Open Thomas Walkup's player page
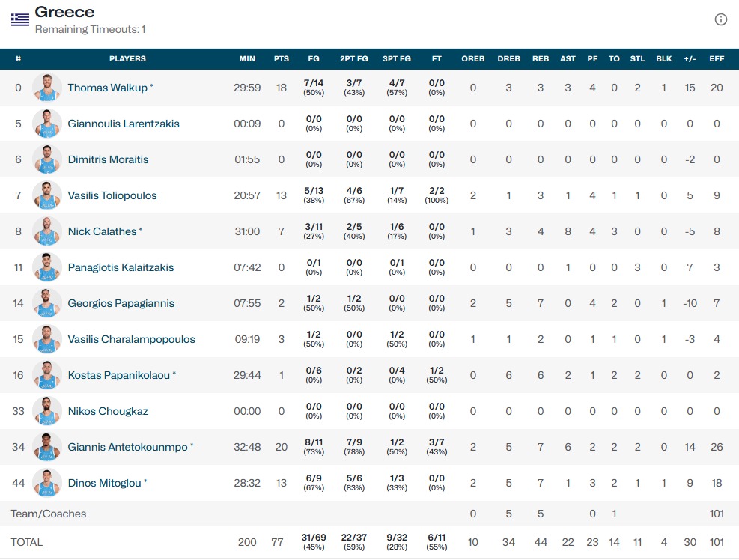This screenshot has width=739, height=560. (107, 88)
